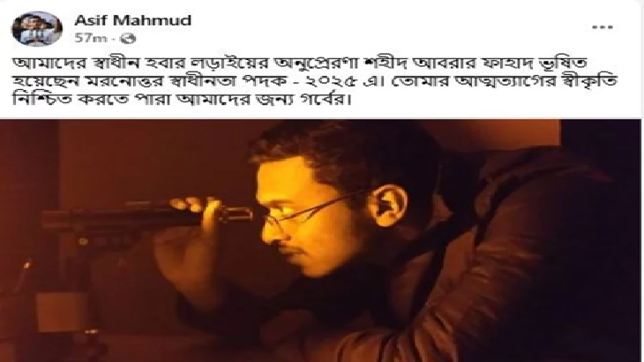Open the 57m timestamp link

click(90, 39)
